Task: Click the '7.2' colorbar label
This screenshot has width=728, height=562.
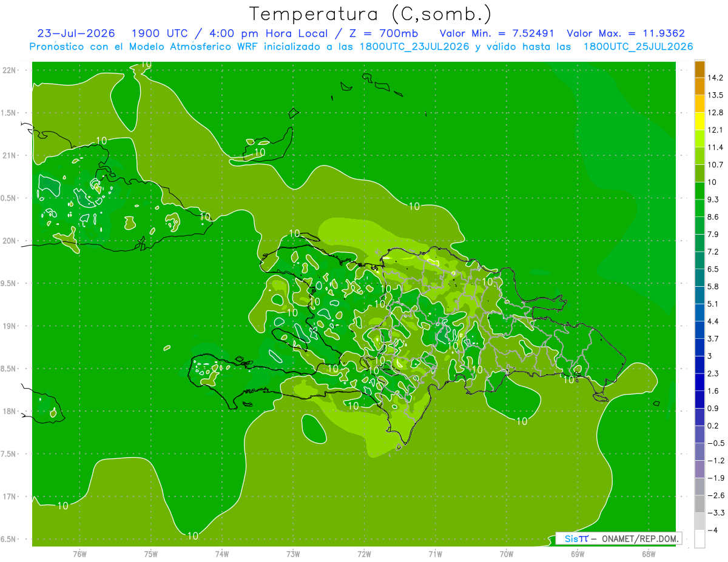Action: point(714,252)
